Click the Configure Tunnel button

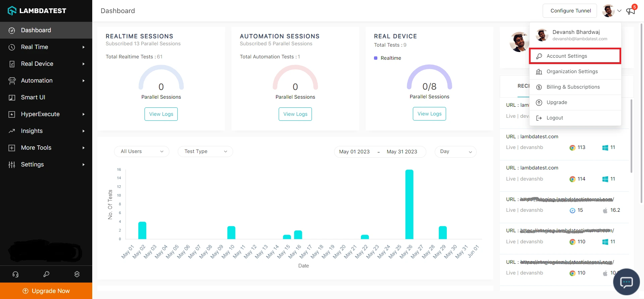pos(571,11)
